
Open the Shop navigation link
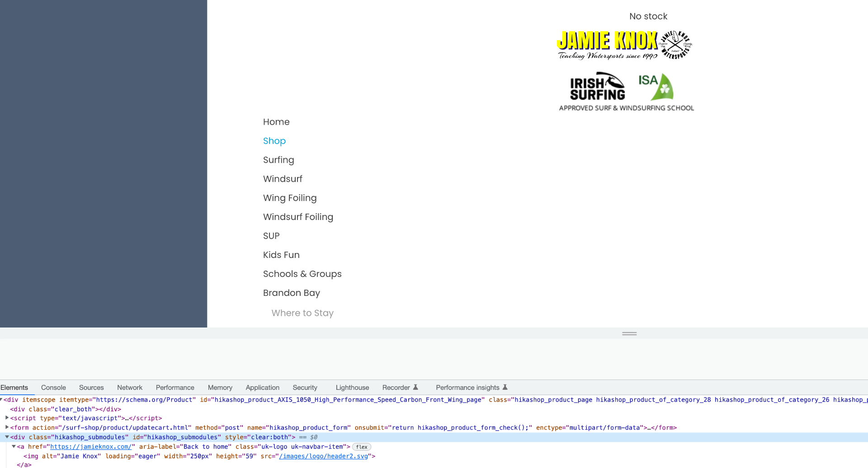coord(274,141)
